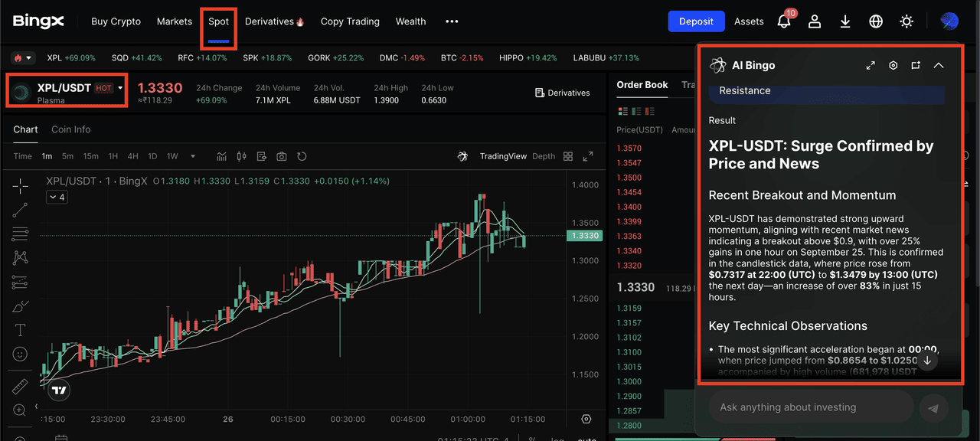Select the Order Book tab
The height and width of the screenshot is (441, 980).
coord(642,85)
